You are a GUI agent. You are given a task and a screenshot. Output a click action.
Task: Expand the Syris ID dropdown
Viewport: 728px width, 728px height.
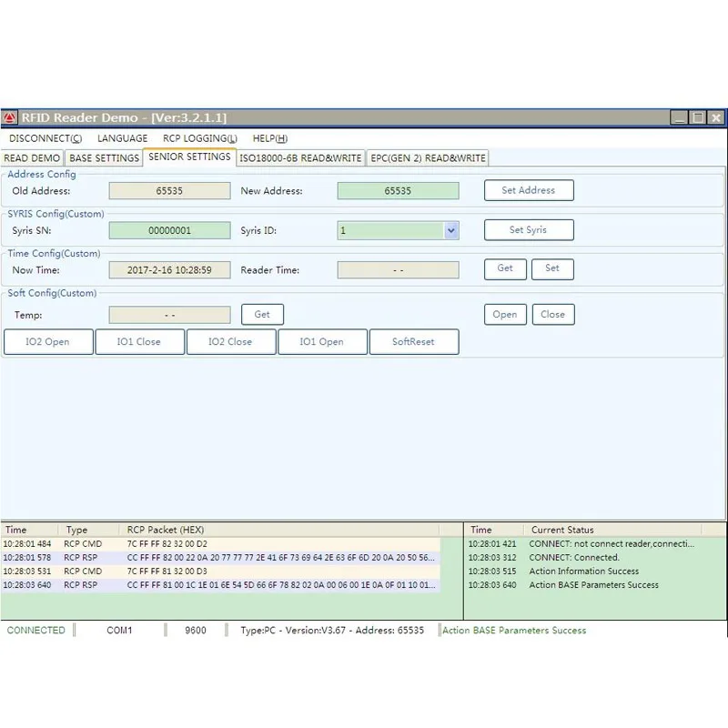(450, 231)
